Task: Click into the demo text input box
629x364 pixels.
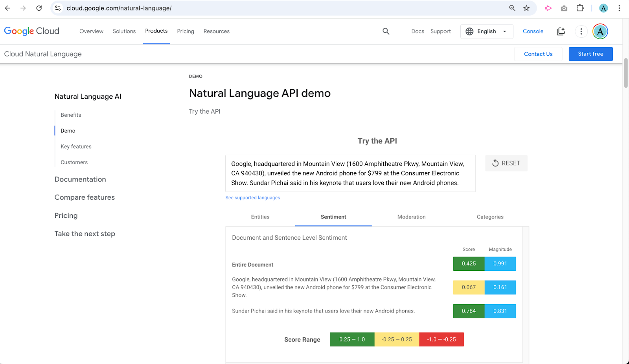Action: coord(350,173)
